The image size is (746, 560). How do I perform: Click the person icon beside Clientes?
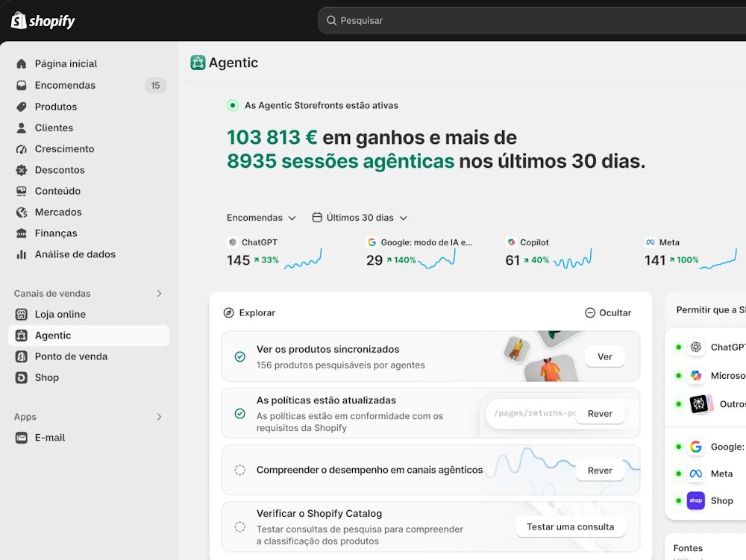coord(22,128)
